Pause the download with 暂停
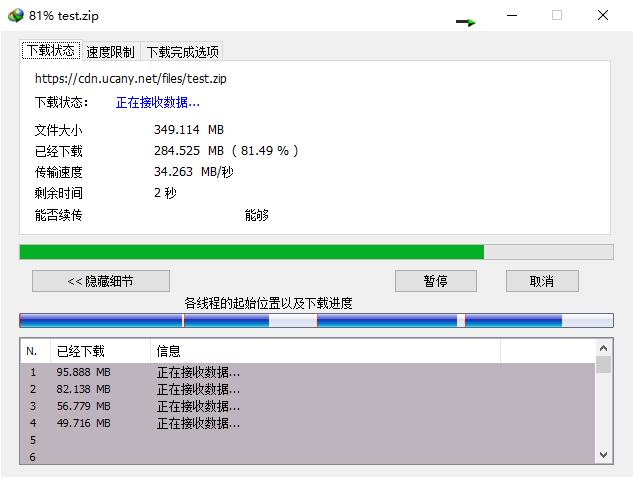Screen dimensions: 634x478 (x=435, y=281)
